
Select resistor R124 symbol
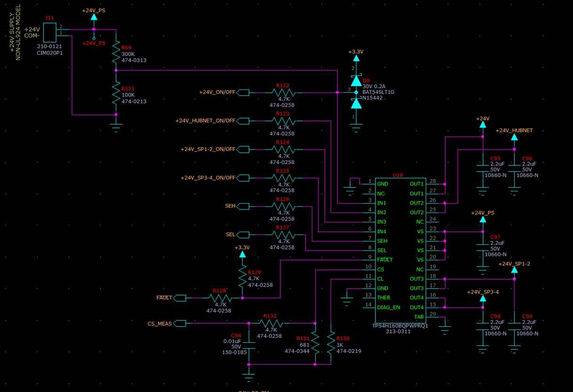(285, 149)
